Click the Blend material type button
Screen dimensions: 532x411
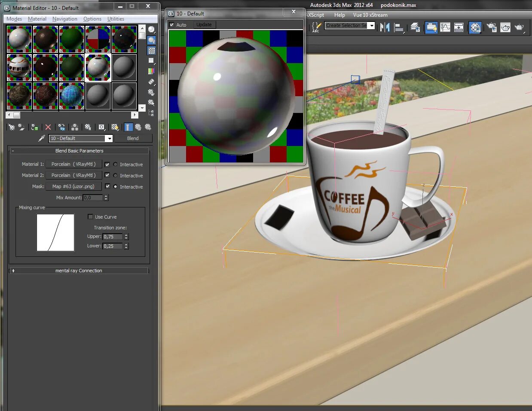pos(133,138)
